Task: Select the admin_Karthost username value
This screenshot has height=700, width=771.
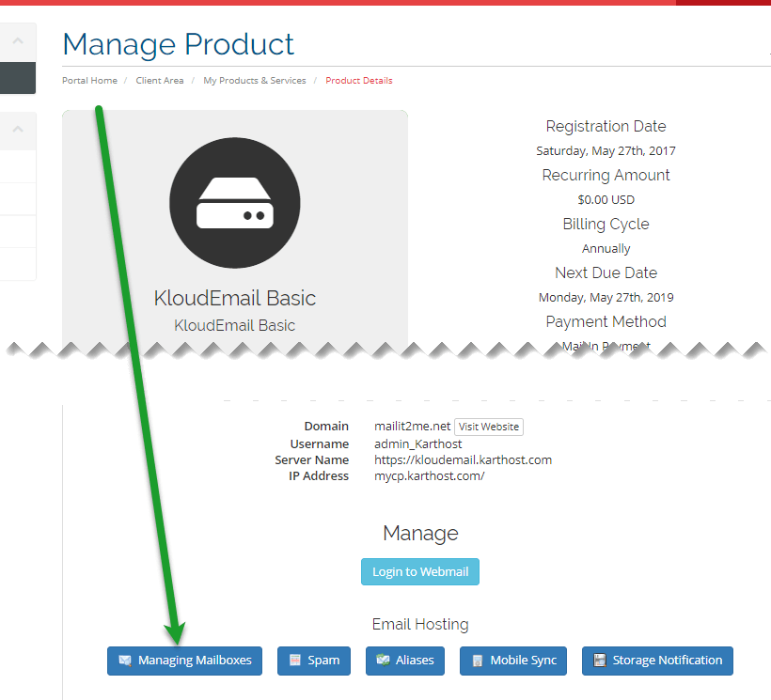Action: click(x=418, y=444)
